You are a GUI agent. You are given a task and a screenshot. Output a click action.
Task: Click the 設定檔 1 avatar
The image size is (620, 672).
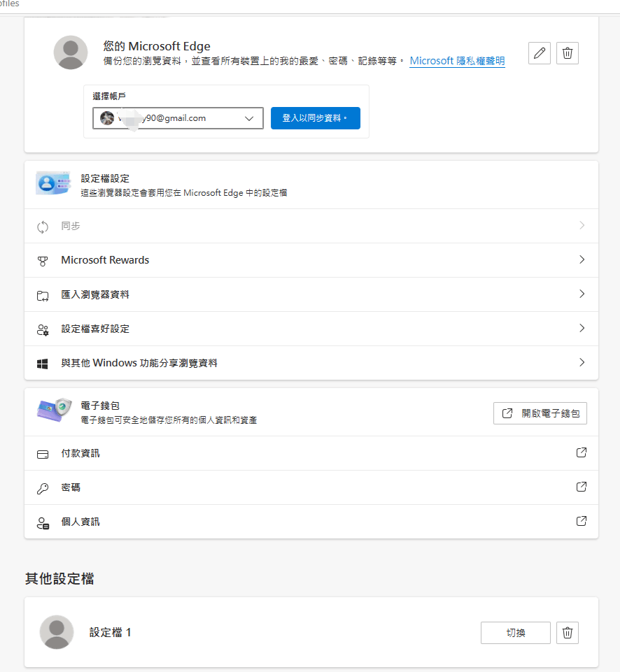pos(57,632)
